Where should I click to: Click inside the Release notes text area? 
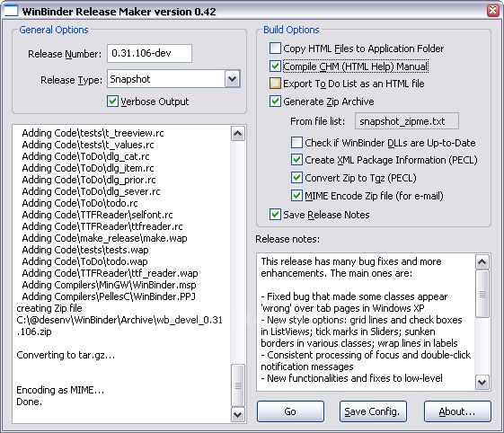[366, 323]
